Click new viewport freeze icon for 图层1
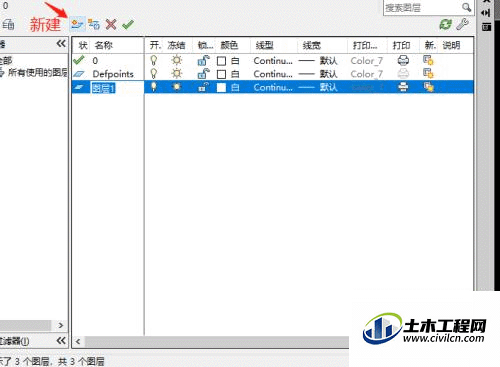The image size is (500, 367). tap(428, 87)
